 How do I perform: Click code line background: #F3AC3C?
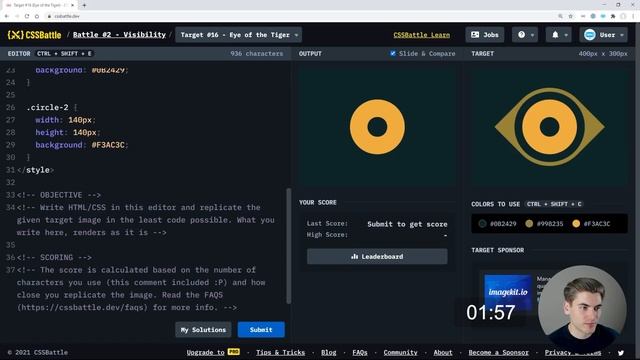(82, 145)
